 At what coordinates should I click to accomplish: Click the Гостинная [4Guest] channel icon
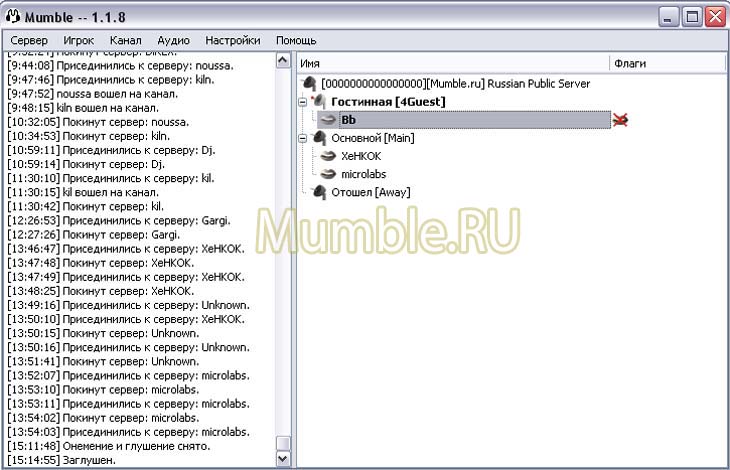click(x=319, y=102)
